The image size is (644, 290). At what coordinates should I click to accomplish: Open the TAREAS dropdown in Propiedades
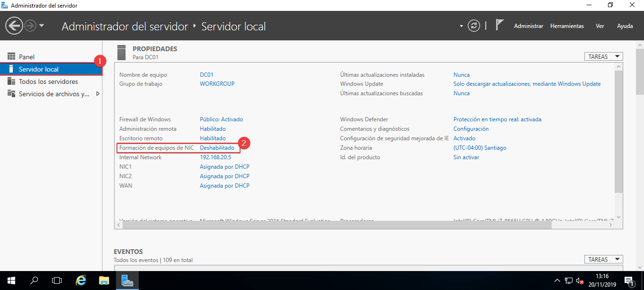(x=603, y=56)
